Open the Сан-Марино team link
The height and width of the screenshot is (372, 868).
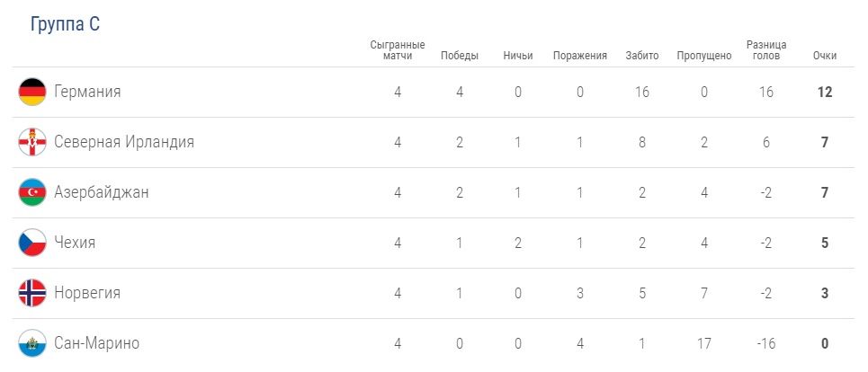click(96, 343)
